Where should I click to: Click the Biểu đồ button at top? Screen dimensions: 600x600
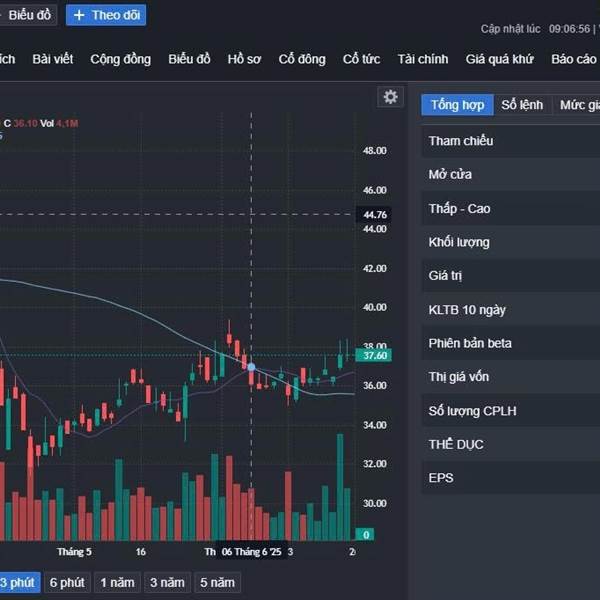(28, 15)
